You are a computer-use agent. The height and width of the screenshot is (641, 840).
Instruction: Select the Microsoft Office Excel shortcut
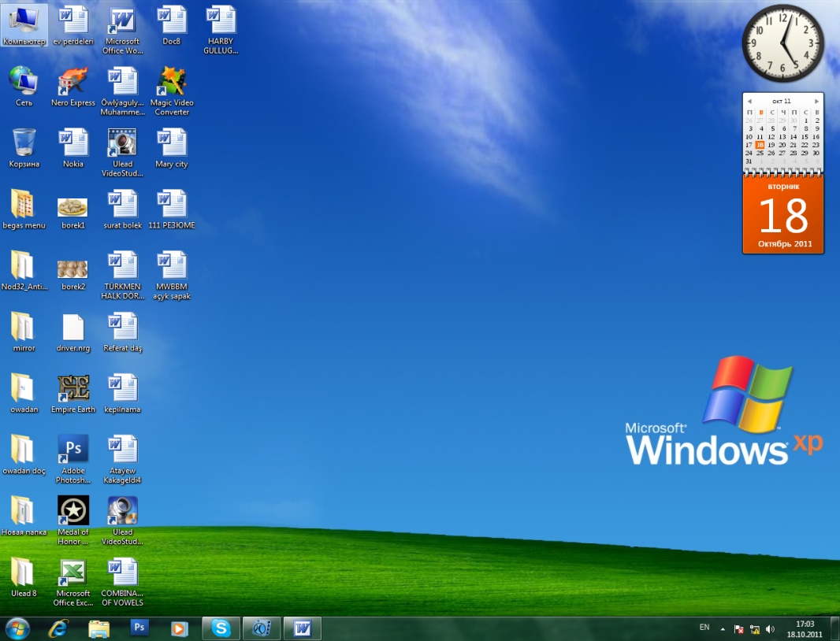tap(72, 582)
